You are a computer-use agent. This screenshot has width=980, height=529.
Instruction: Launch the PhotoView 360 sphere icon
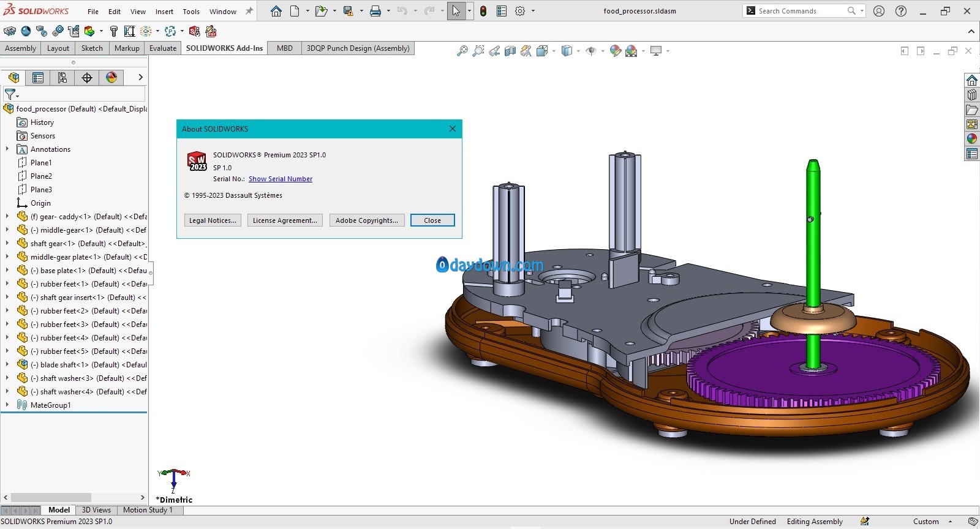pyautogui.click(x=26, y=31)
